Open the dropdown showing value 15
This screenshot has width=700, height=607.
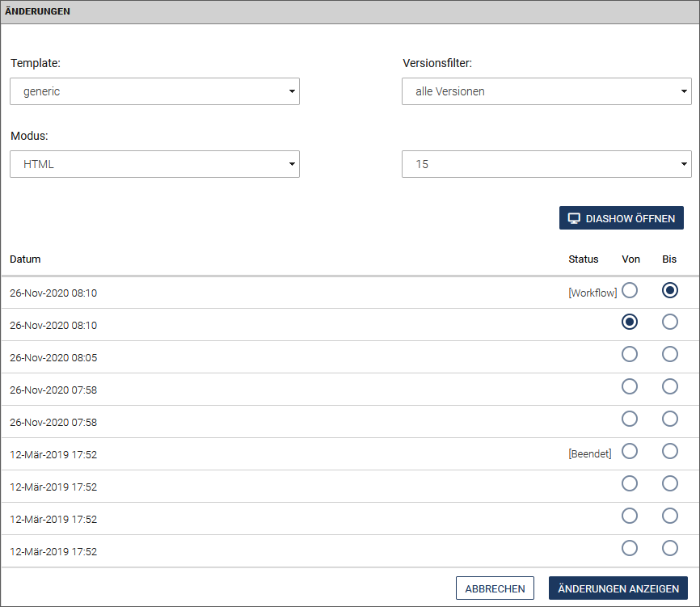tap(546, 164)
